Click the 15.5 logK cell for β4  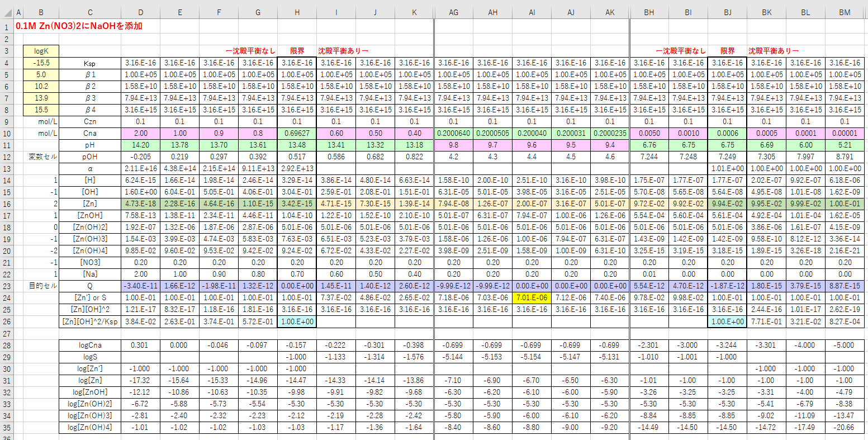tap(41, 110)
